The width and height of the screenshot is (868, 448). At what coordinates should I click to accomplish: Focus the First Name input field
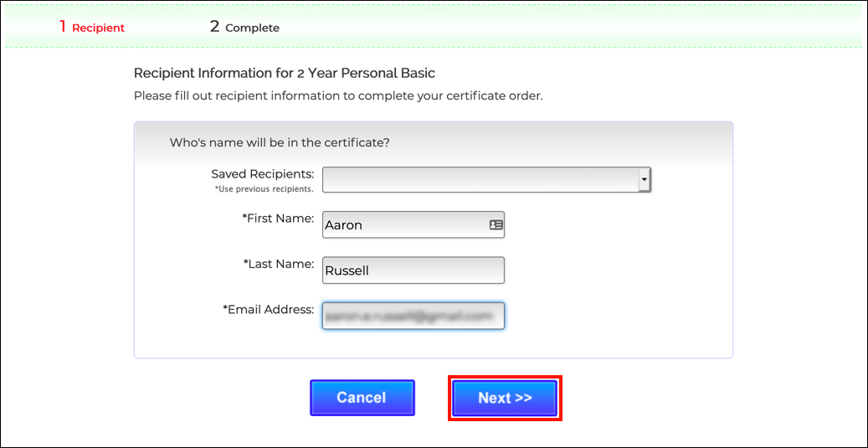405,224
